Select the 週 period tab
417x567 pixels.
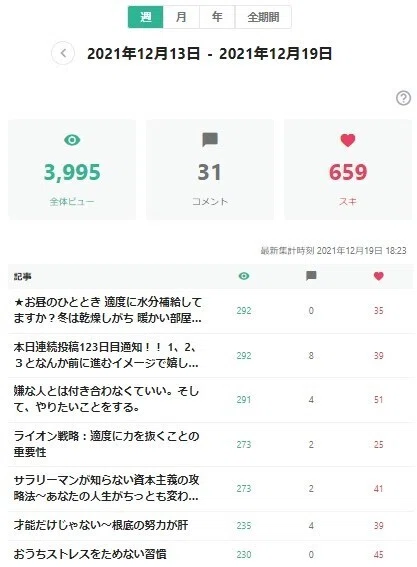[146, 17]
